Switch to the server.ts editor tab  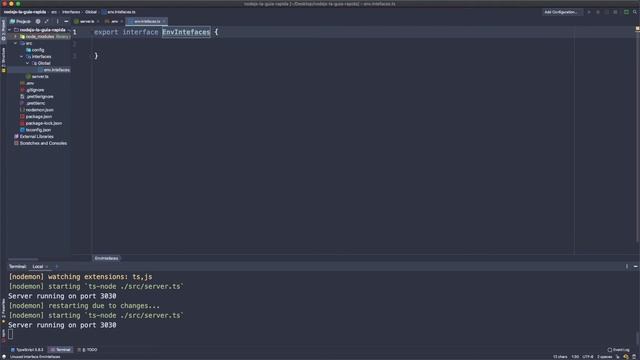(87, 21)
